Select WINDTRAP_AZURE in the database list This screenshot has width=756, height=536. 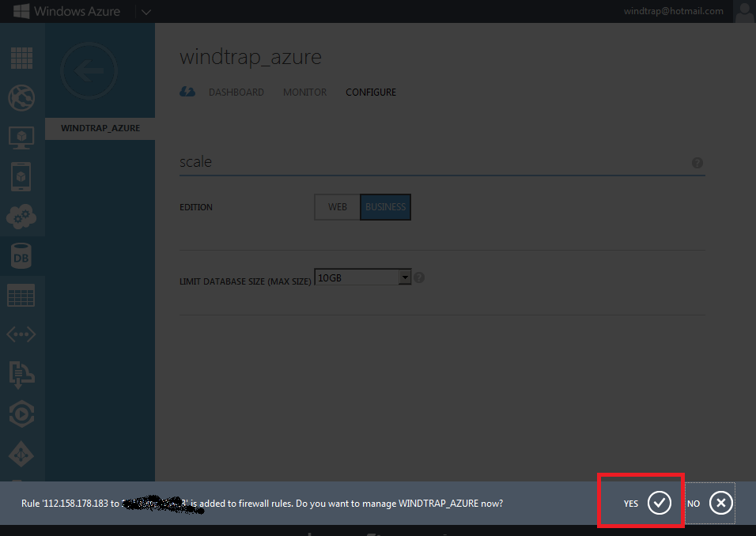(100, 128)
